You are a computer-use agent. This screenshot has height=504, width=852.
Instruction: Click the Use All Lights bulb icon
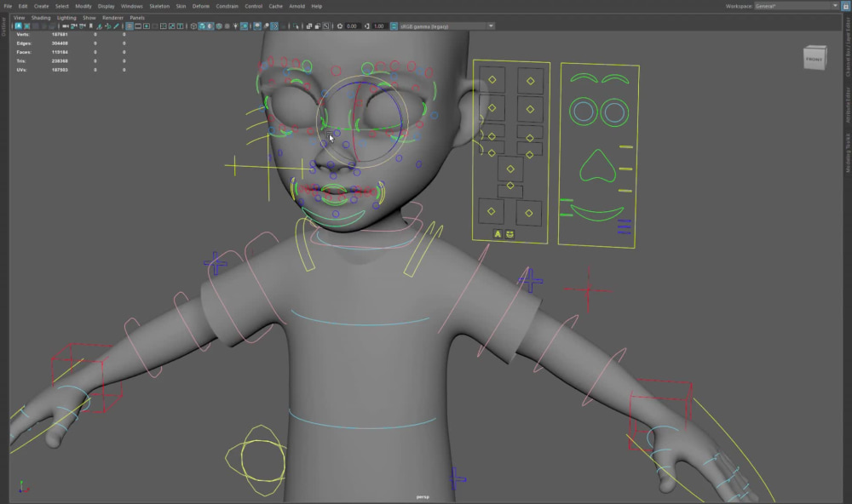coord(236,26)
